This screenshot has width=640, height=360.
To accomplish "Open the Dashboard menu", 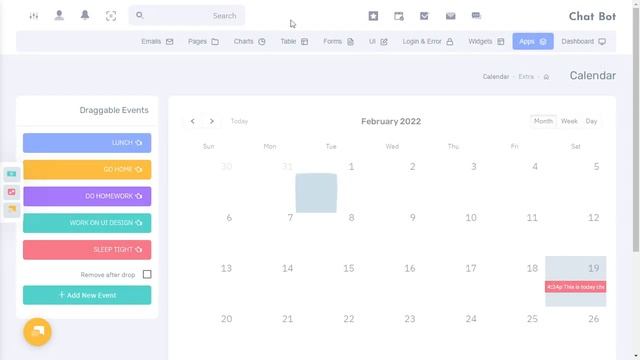I will pyautogui.click(x=583, y=42).
